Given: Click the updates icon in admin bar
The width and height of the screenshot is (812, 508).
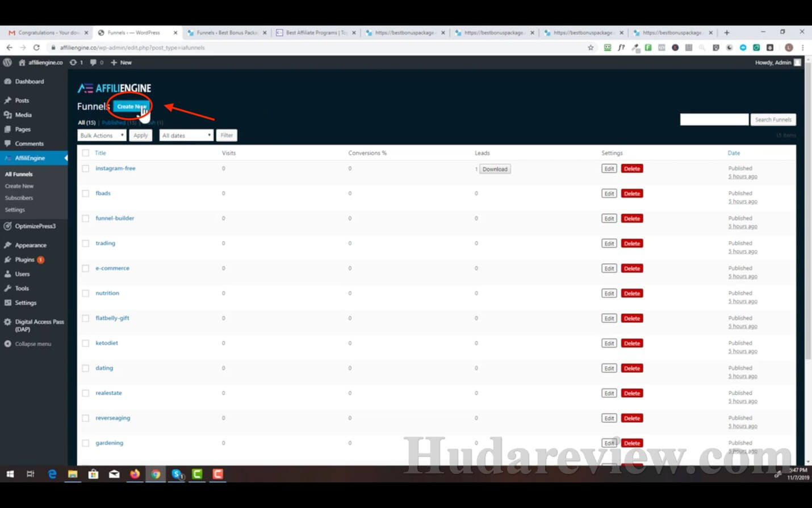Looking at the screenshot, I should coord(76,63).
